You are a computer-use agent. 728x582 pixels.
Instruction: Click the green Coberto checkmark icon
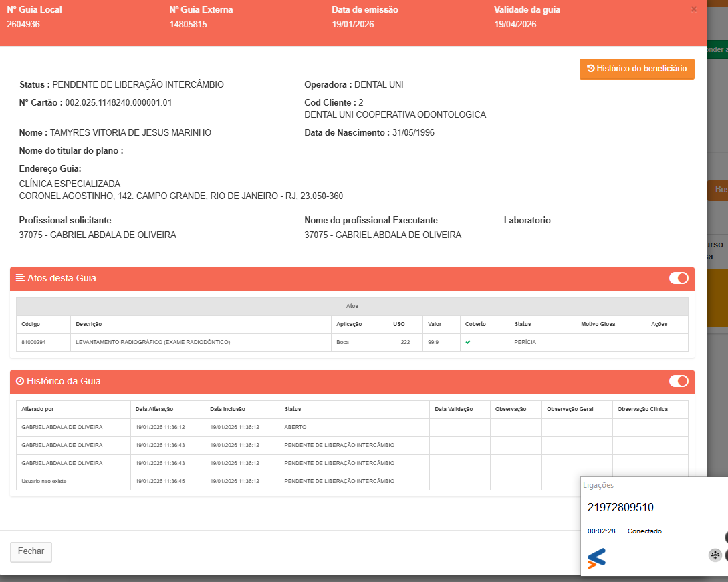point(468,342)
